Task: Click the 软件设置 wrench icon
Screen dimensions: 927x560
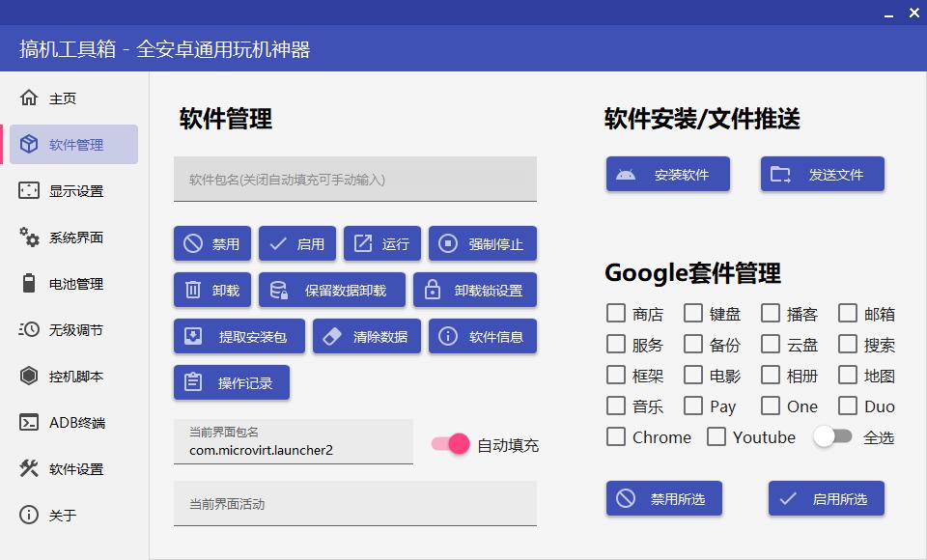Action: coord(28,468)
